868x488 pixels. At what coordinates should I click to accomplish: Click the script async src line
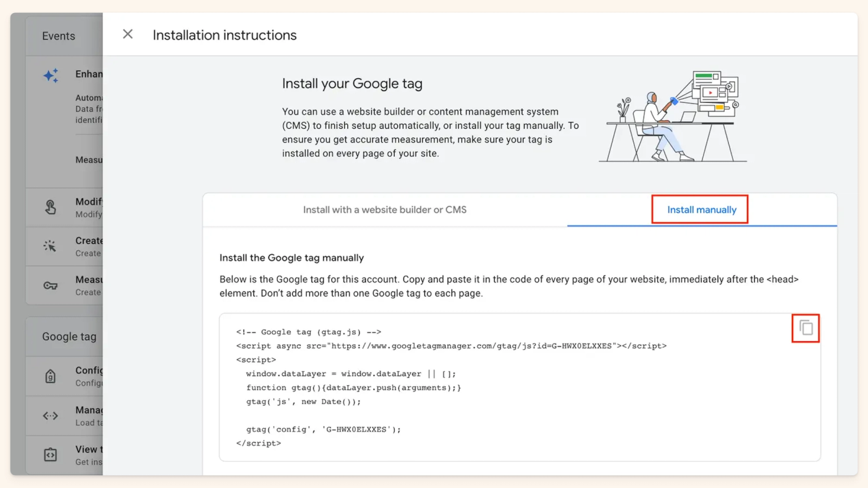451,345
